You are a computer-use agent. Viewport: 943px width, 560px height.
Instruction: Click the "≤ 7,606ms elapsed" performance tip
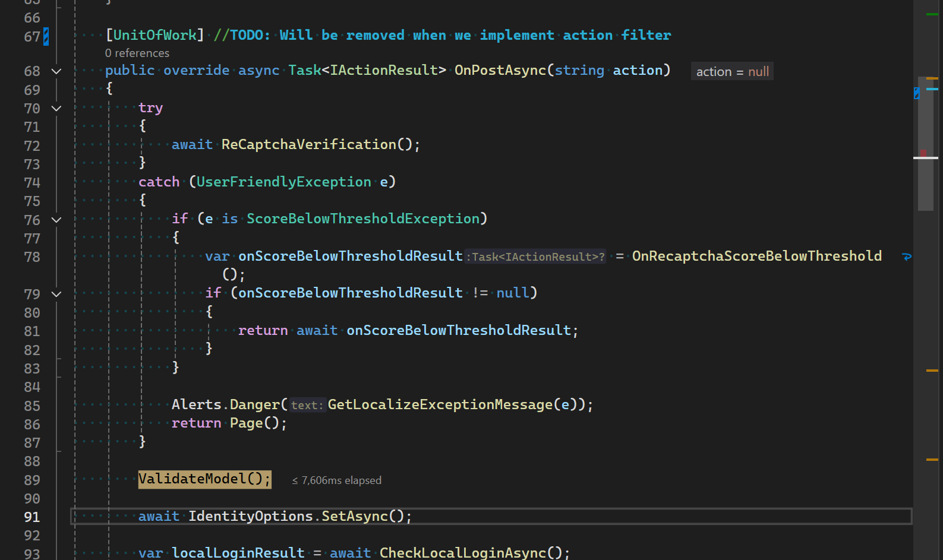tap(337, 480)
